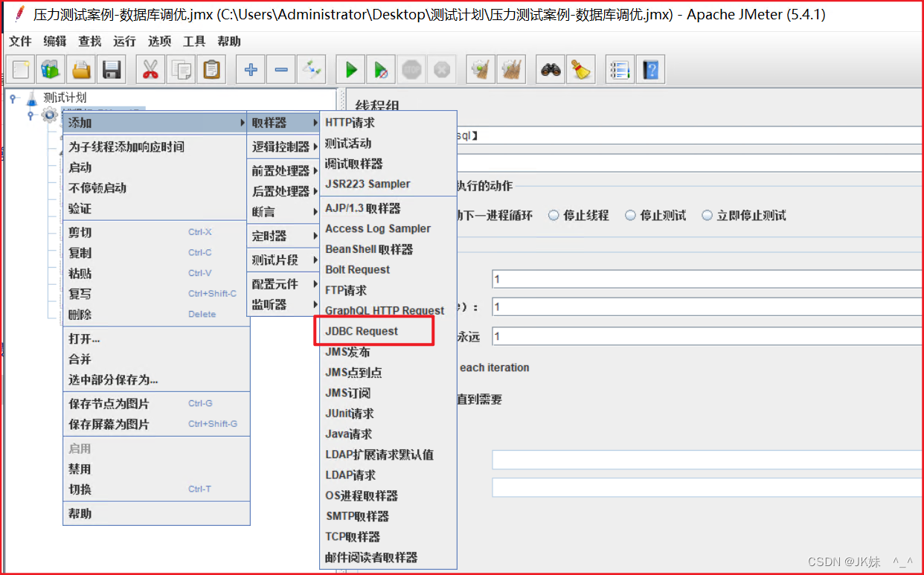
Task: Click the Reset search broom icon
Action: [581, 70]
